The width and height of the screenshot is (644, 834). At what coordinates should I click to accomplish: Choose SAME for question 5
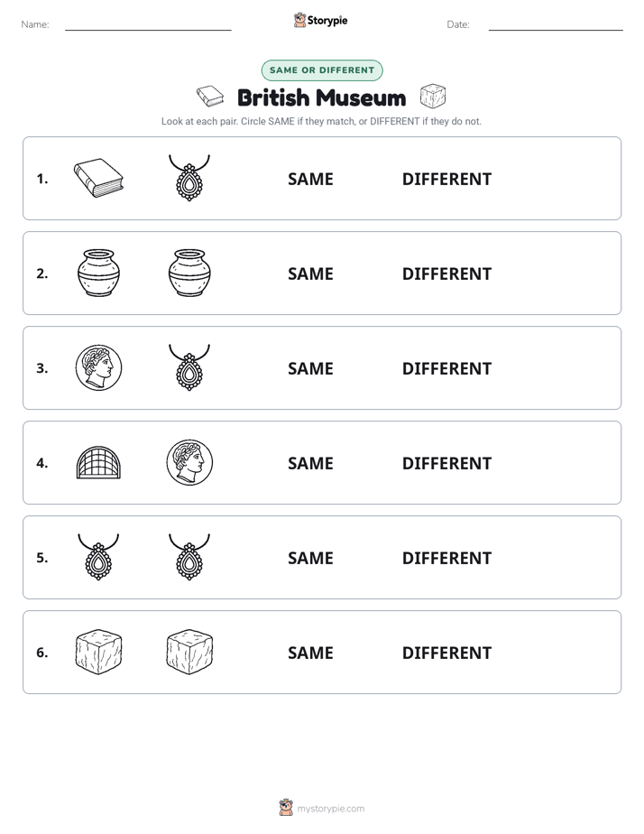tap(310, 558)
